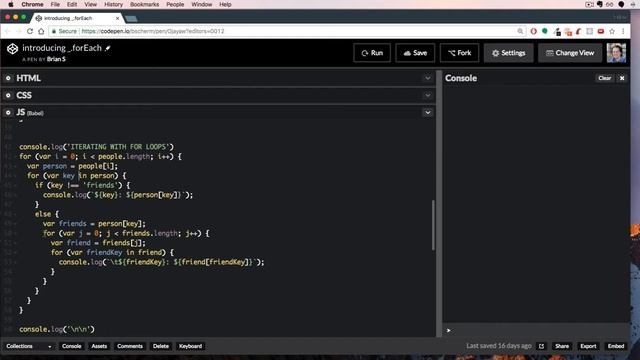Click the Opera extension icon

(x=533, y=31)
